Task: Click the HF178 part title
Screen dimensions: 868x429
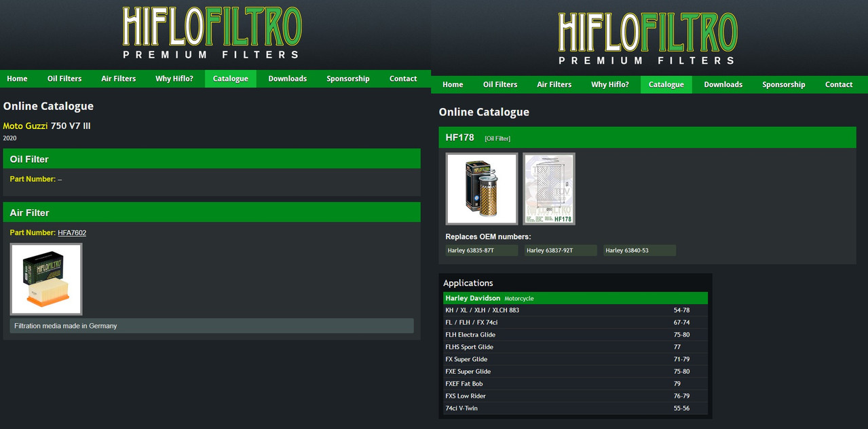Action: pyautogui.click(x=459, y=138)
